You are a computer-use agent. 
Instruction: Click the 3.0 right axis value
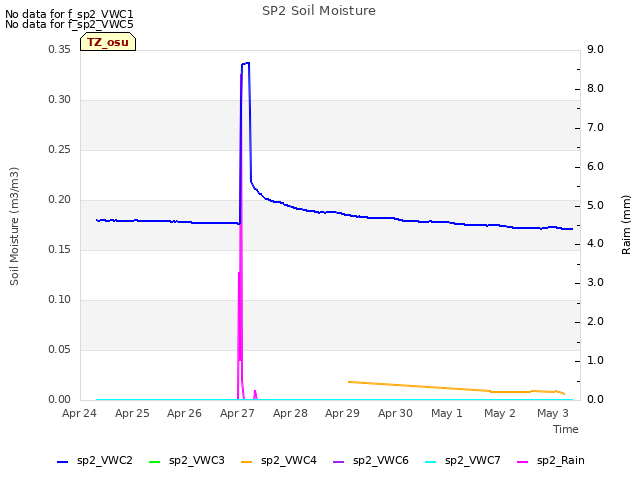click(596, 282)
